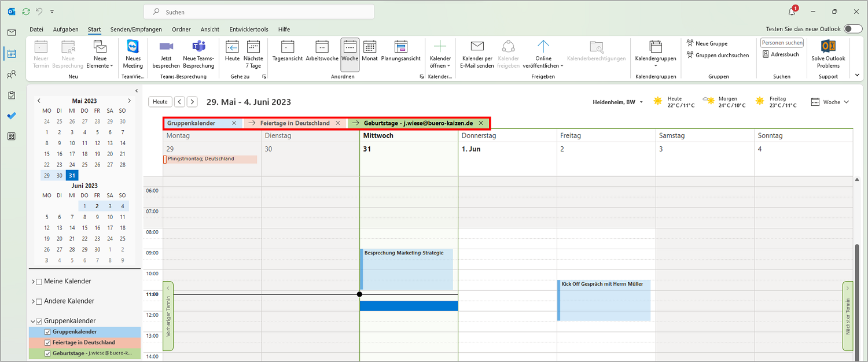
Task: Open Besprechung Marketing-Strategie appointment
Action: click(406, 269)
